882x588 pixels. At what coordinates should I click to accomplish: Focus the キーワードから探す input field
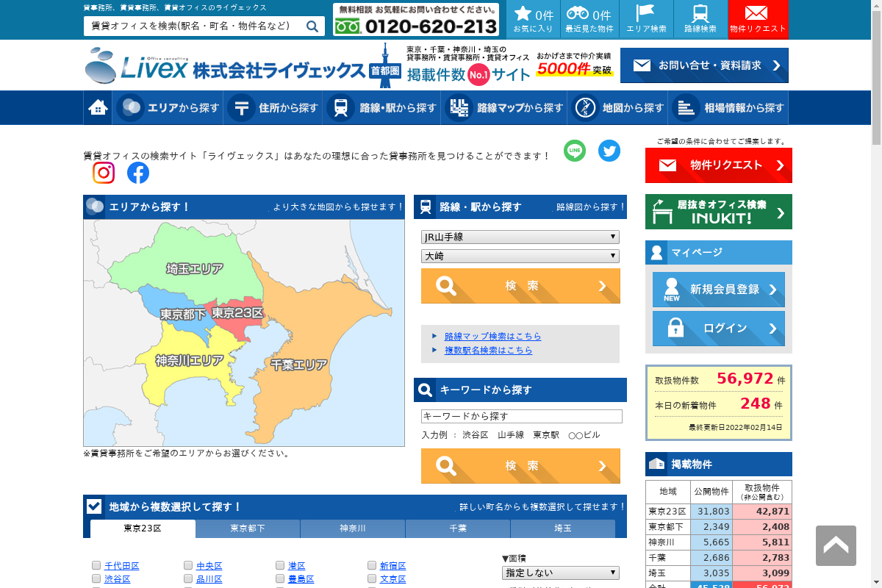(522, 417)
